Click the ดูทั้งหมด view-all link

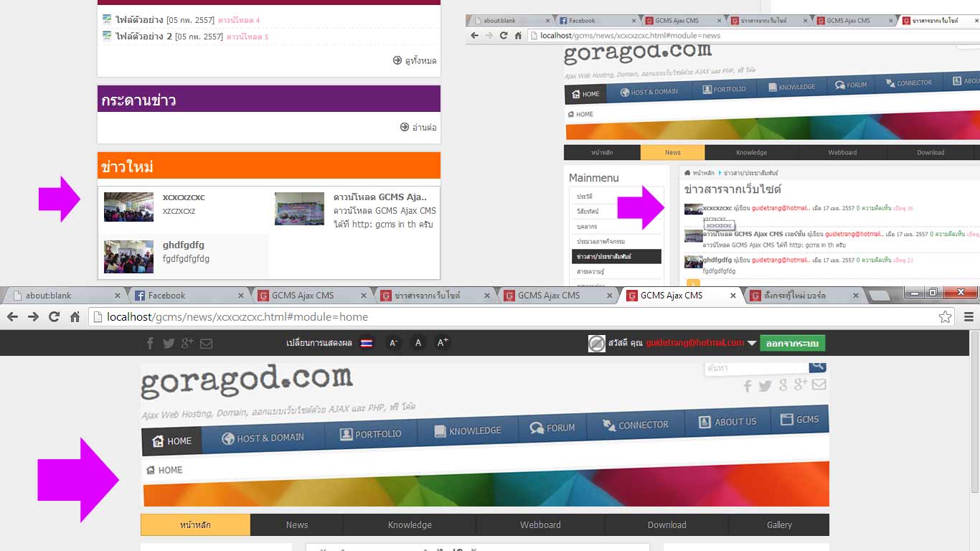coord(415,60)
